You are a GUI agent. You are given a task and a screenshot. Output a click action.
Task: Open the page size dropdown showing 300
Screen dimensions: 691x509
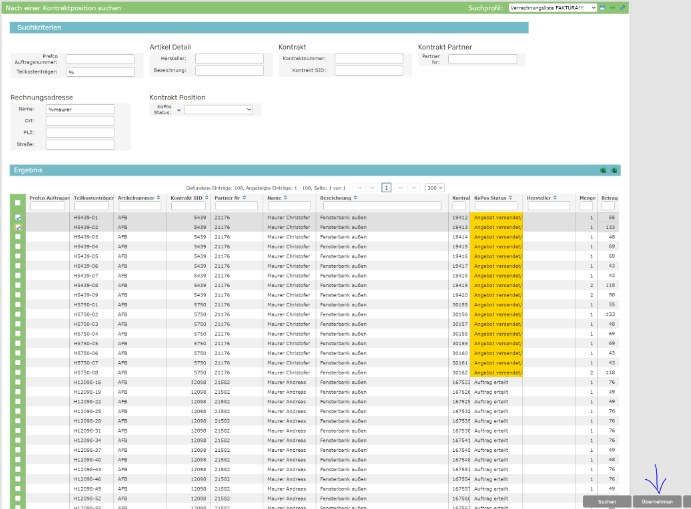tap(434, 187)
